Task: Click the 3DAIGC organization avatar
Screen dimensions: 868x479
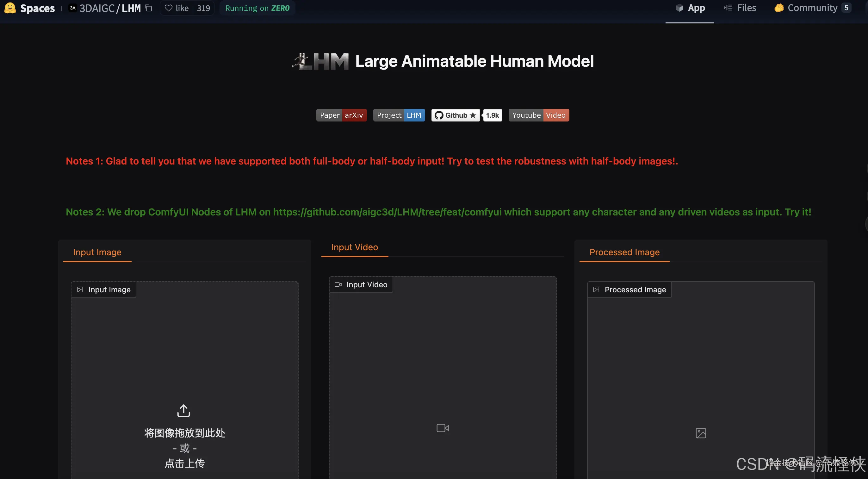Action: pyautogui.click(x=73, y=8)
